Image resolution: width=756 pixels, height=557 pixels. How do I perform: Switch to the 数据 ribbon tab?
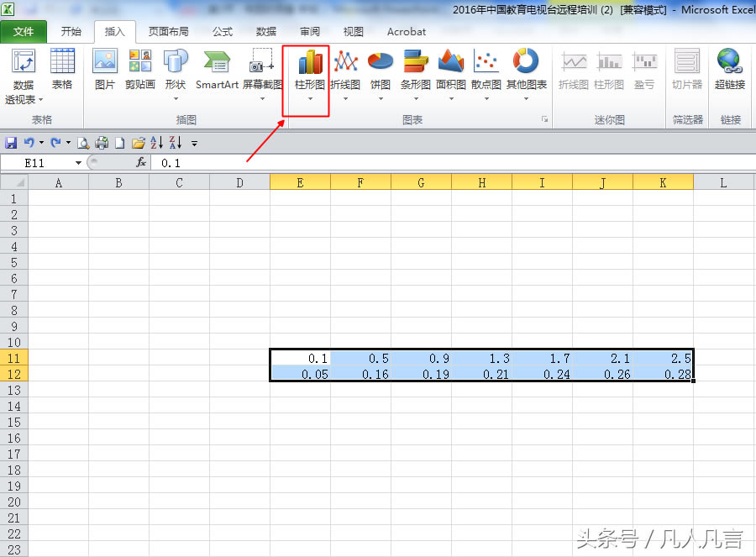tap(265, 32)
